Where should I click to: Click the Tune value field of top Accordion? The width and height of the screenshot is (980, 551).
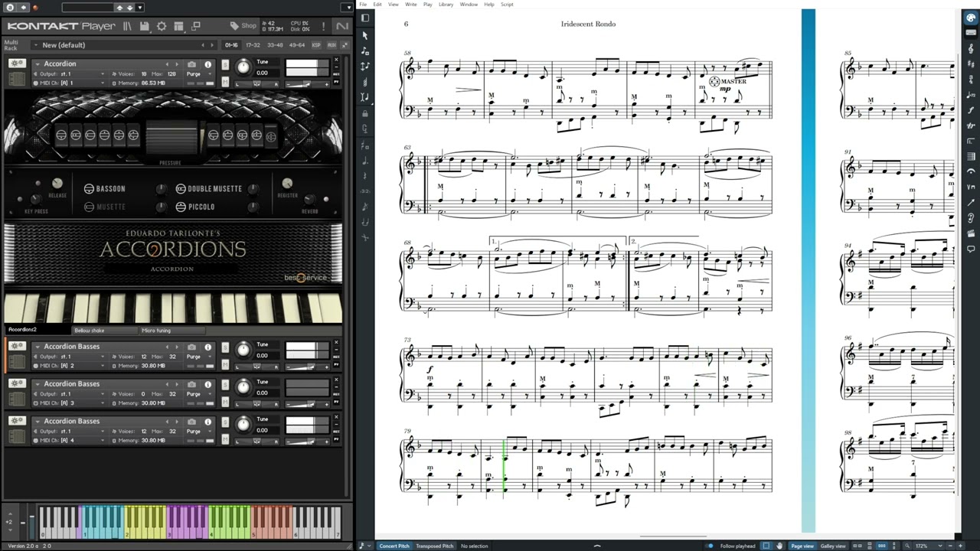click(x=268, y=73)
